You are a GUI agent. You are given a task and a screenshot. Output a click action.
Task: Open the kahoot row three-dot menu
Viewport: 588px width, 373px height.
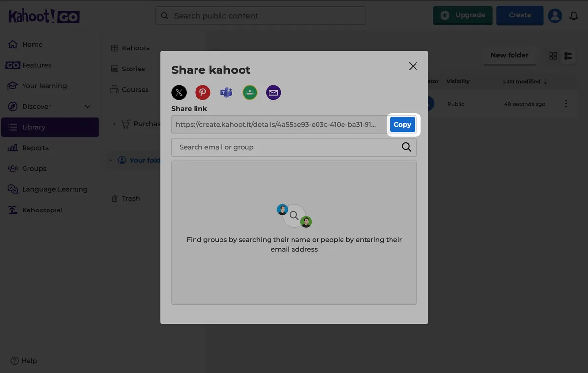click(566, 104)
